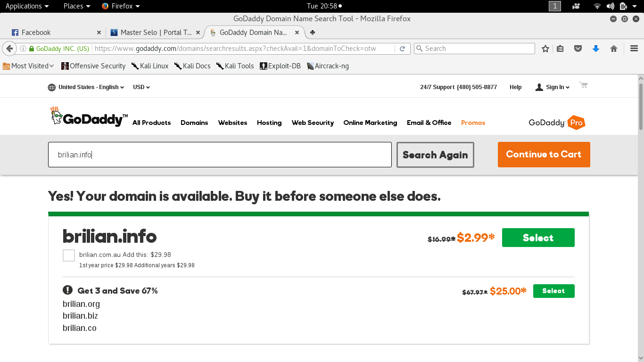
Task: Click workspace switcher number 1
Action: pos(555,6)
